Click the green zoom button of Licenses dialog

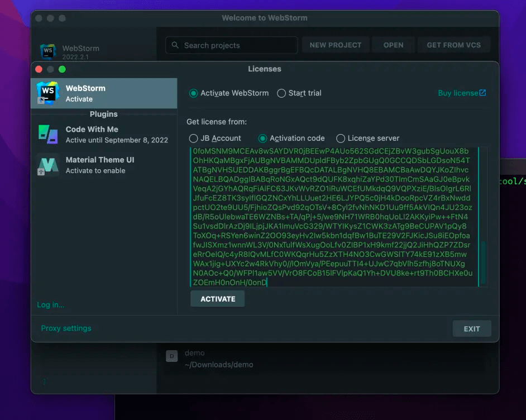coord(62,69)
